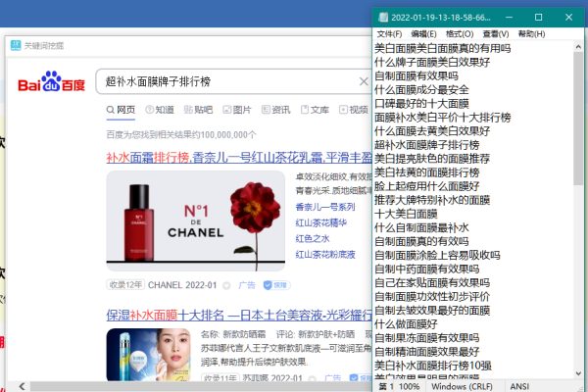Click Notepad line 什么自制面膜最补水
This screenshot has height=392, width=588.
(x=421, y=227)
